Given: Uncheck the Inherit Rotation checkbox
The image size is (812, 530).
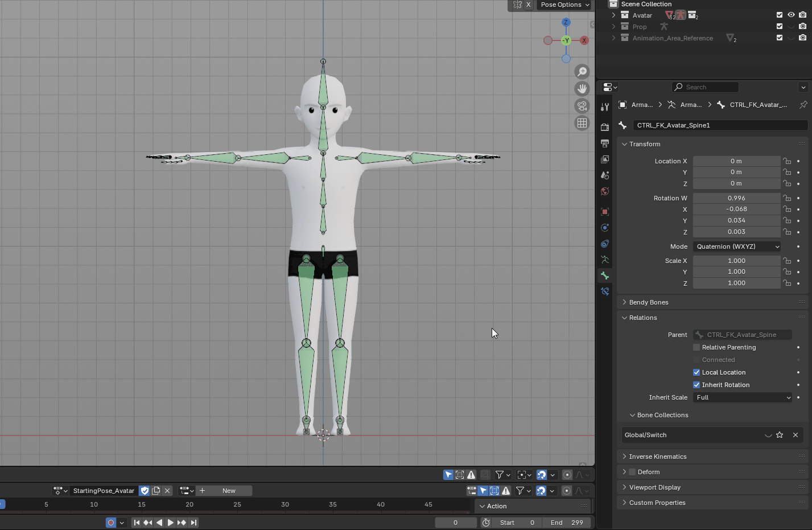Looking at the screenshot, I should pyautogui.click(x=696, y=385).
